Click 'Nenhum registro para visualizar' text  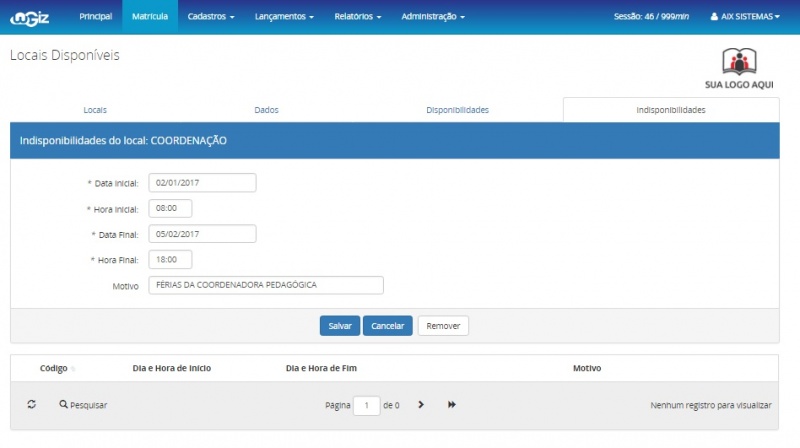click(711, 405)
